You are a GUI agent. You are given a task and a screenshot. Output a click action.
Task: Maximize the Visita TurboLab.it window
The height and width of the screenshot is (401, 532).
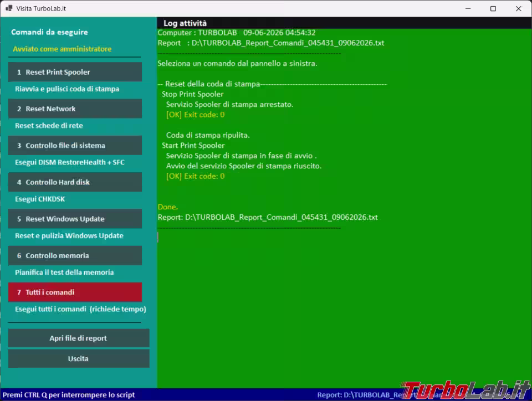coord(493,8)
